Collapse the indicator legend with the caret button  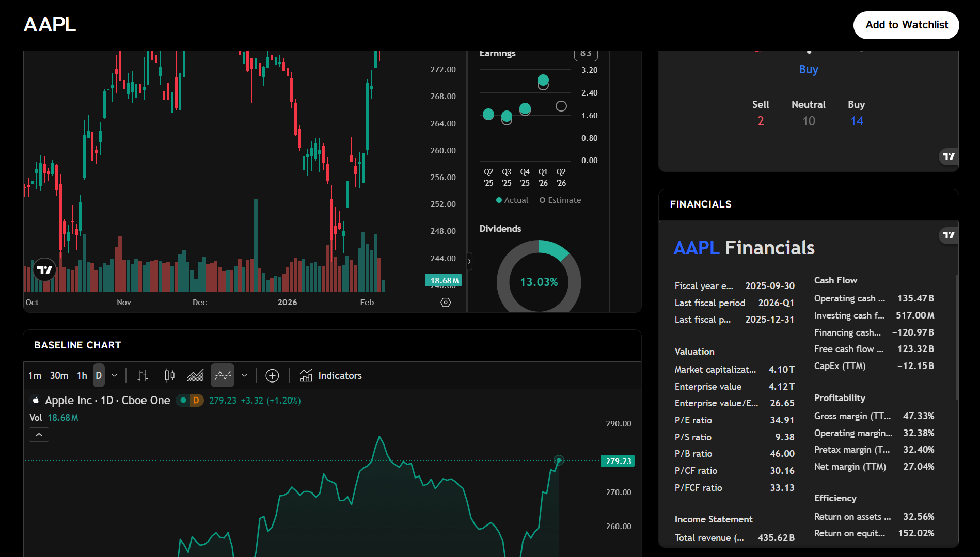39,435
